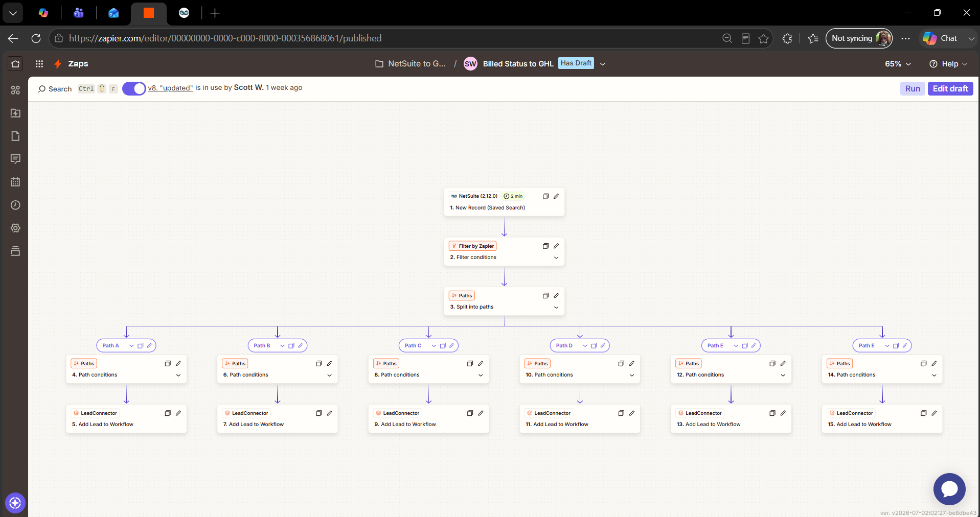
Task: Switch to the Teams browser tab
Action: click(x=78, y=13)
